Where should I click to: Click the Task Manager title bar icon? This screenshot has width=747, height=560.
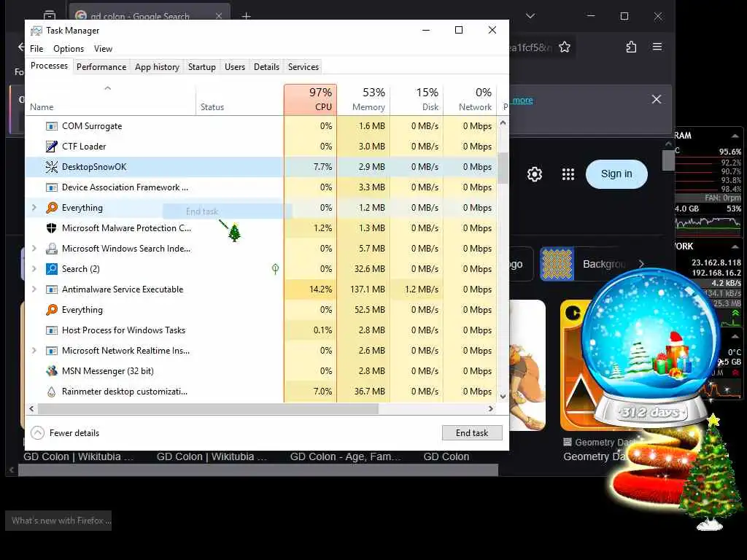click(x=36, y=31)
